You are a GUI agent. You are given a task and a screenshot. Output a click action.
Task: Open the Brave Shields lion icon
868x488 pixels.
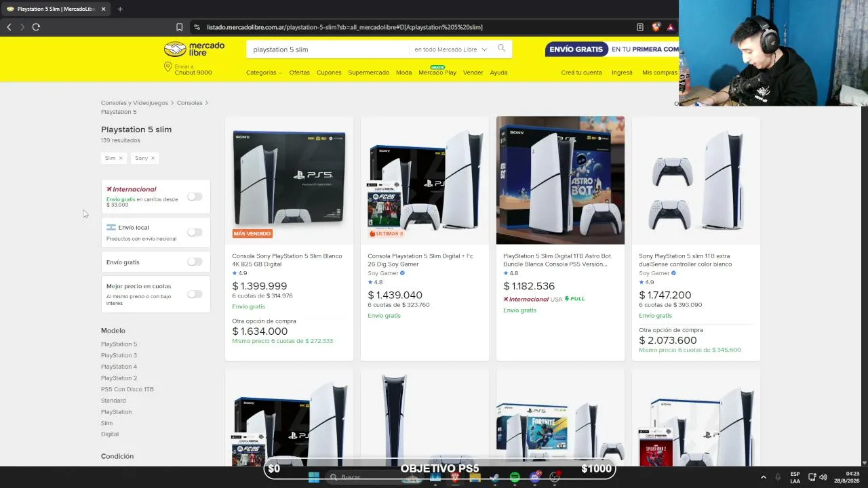pos(656,27)
